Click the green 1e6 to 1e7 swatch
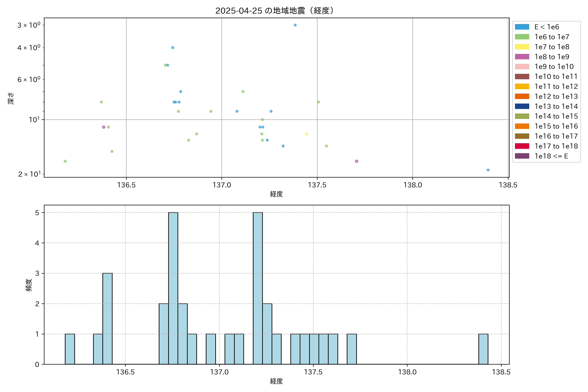 coord(522,37)
